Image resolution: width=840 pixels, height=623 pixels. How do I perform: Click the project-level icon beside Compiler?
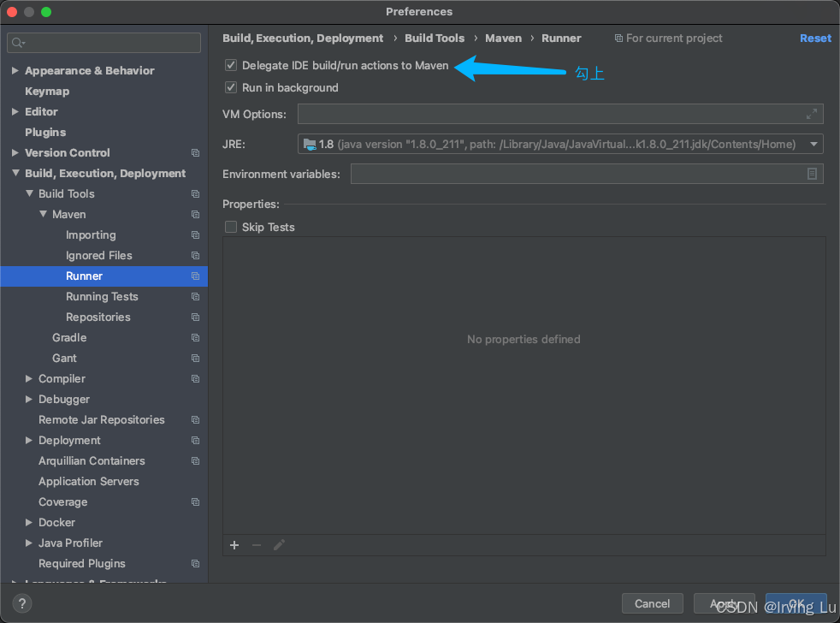tap(196, 378)
